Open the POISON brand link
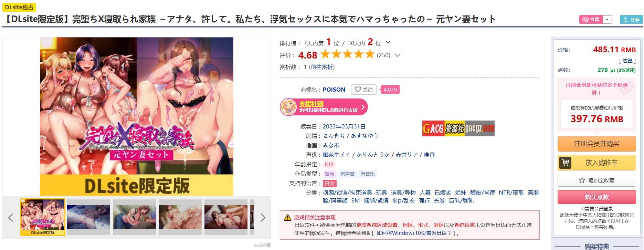 point(334,90)
